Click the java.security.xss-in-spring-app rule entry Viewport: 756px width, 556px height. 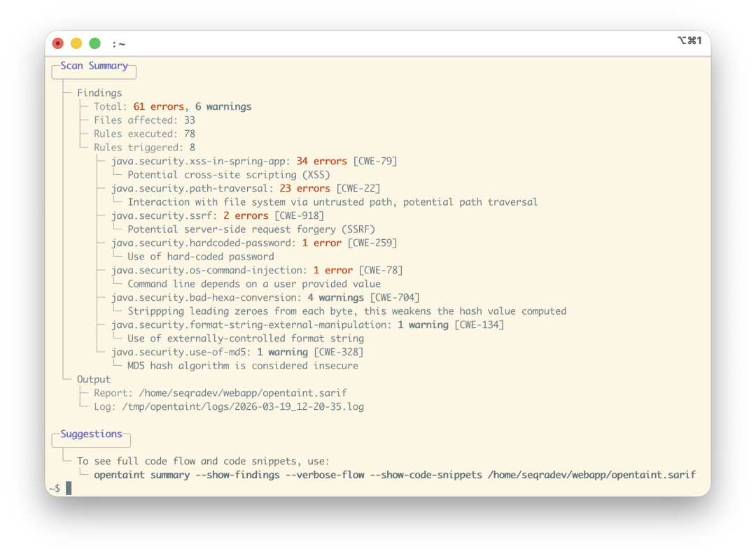[254, 161]
